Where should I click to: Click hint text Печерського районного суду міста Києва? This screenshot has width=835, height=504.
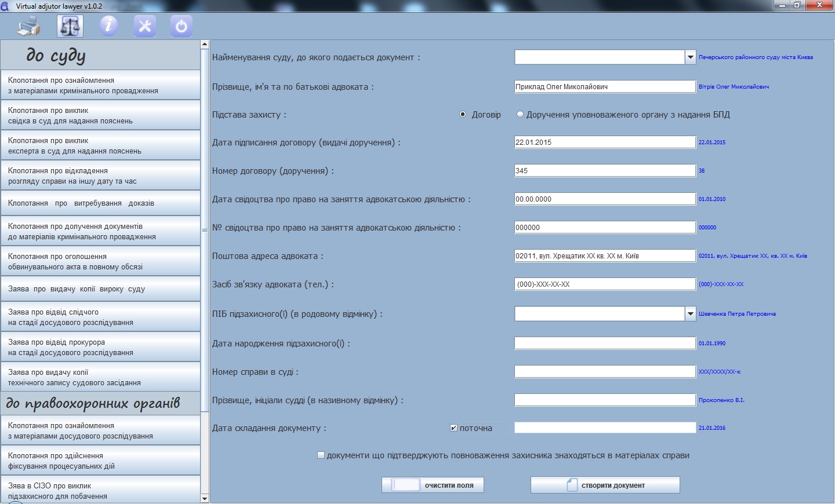756,57
